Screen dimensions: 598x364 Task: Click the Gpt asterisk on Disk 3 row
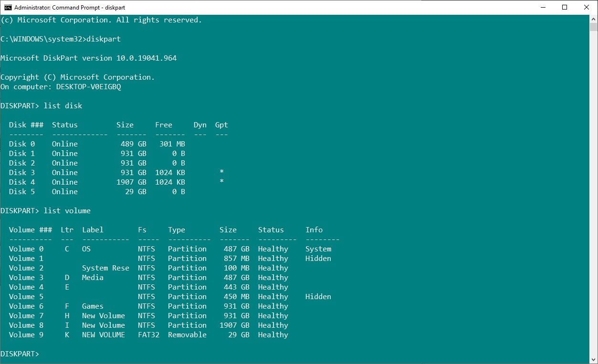(221, 172)
